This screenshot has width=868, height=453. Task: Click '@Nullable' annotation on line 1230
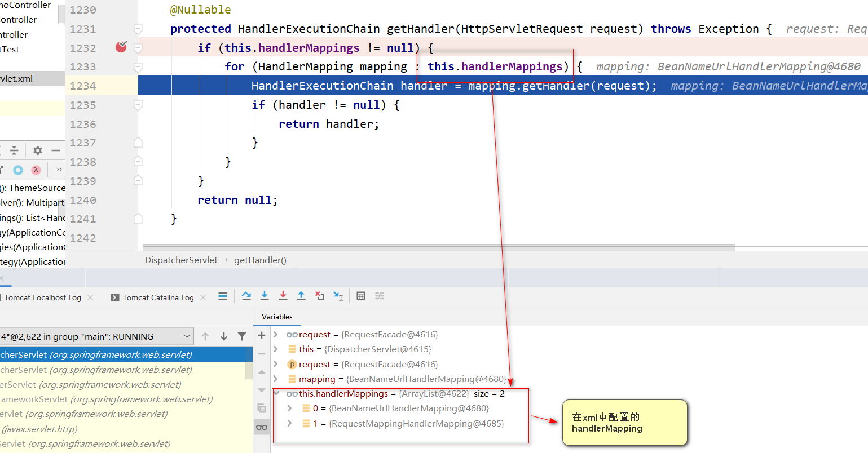[200, 10]
